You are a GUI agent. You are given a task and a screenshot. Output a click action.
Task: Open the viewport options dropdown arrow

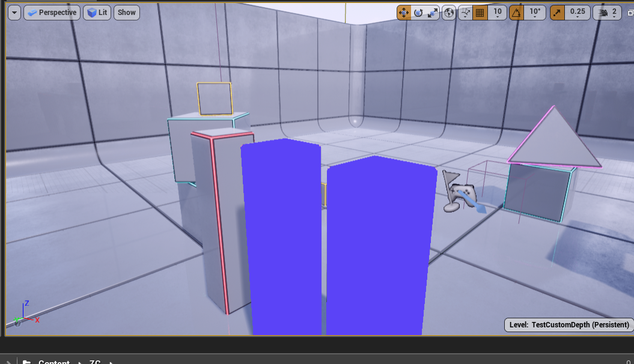[x=13, y=11]
